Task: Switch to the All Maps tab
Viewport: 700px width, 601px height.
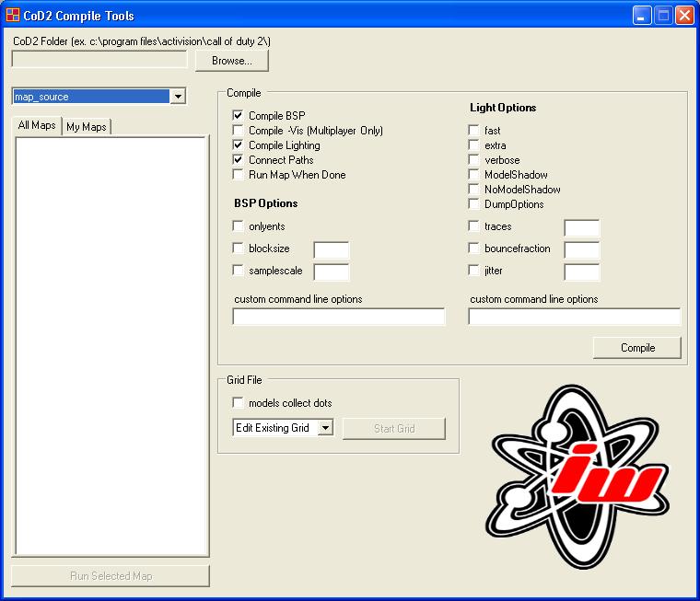Action: [37, 125]
